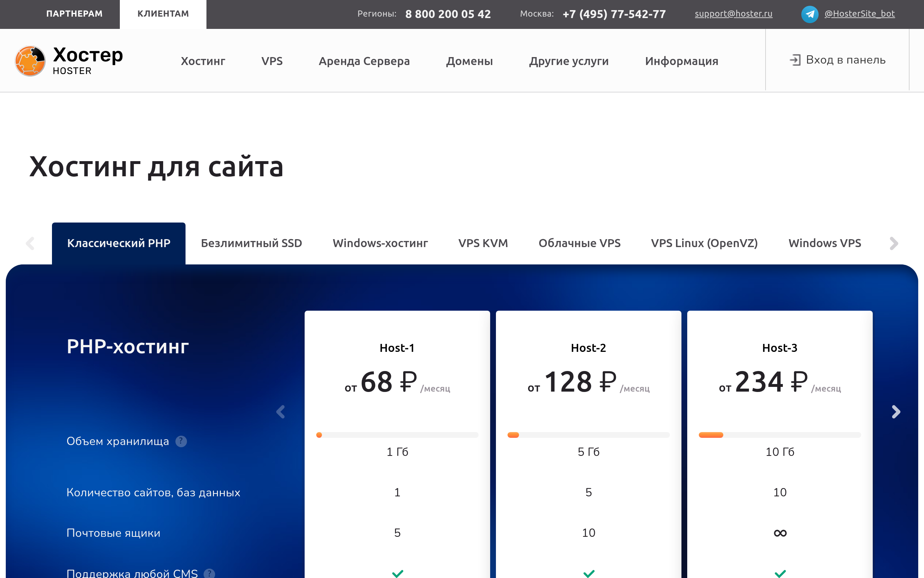
Task: Click Host-1 storage slider bar
Action: (397, 435)
